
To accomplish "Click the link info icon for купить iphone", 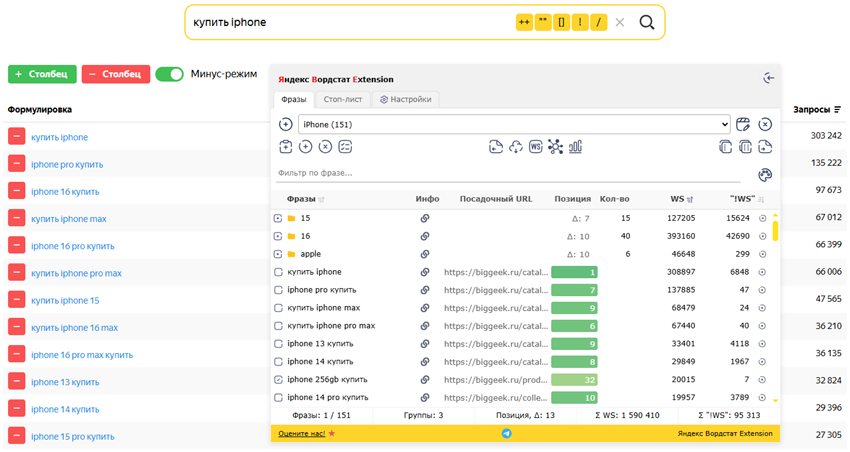I will coord(425,272).
